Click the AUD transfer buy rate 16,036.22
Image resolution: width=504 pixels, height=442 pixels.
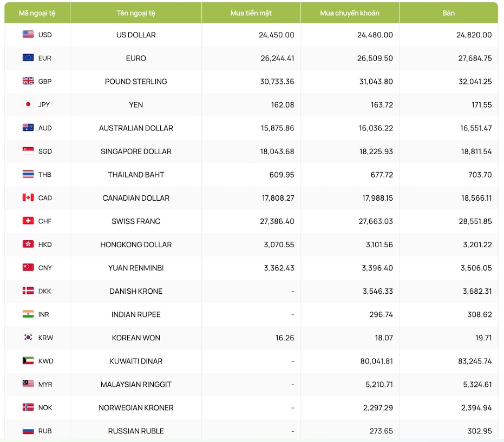[376, 128]
